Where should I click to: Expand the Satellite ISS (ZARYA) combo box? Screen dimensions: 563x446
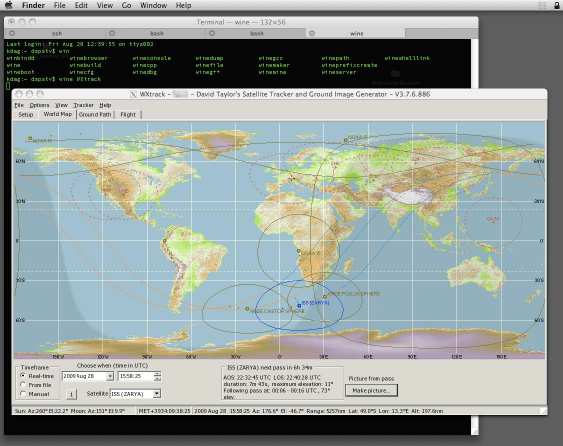tap(157, 394)
